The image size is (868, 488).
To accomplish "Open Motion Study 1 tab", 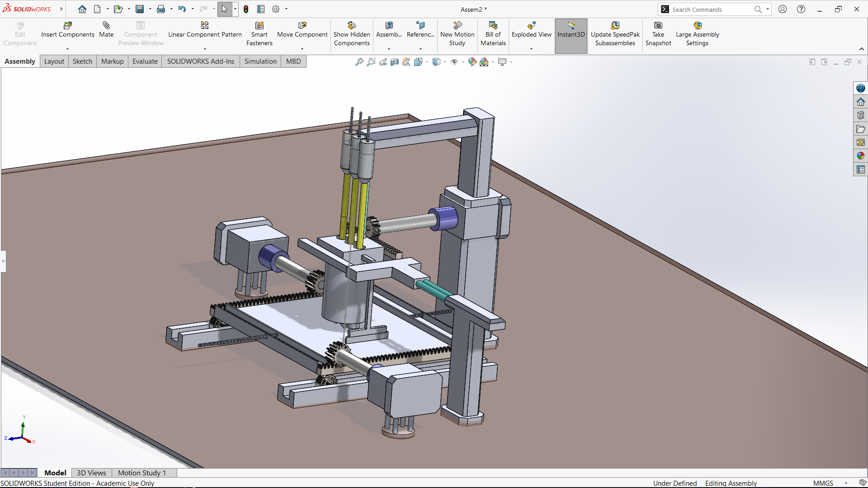I will point(142,473).
